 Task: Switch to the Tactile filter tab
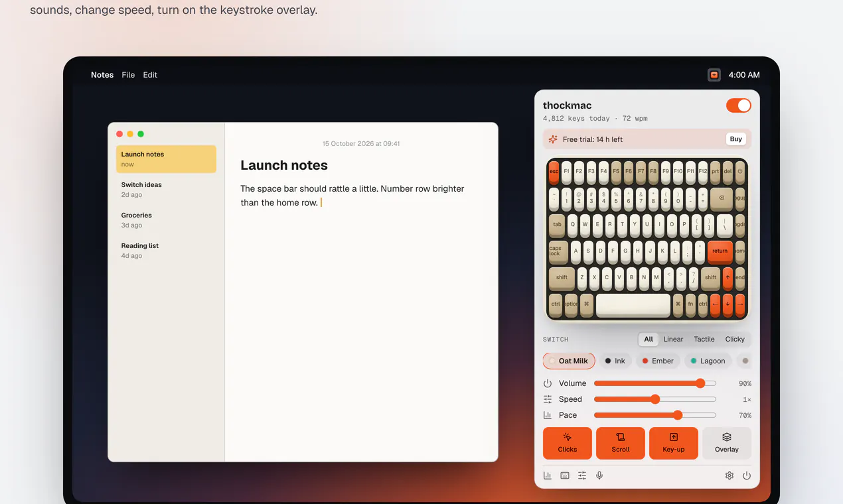704,339
